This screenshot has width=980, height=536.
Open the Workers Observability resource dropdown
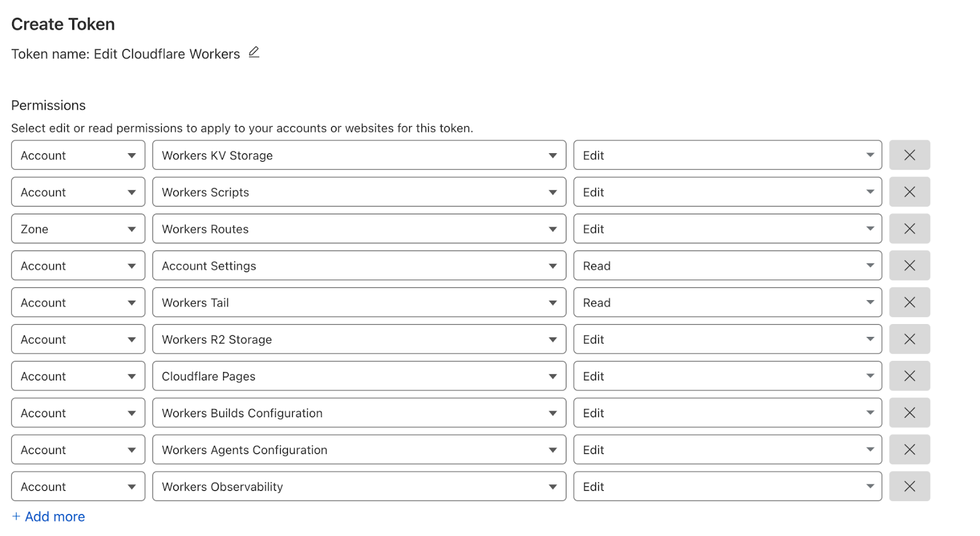pos(358,486)
